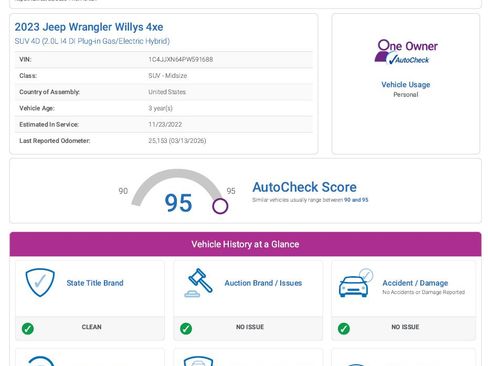Click the Country of Assembly label
Viewport: 488px width, 366px height.
[x=49, y=92]
